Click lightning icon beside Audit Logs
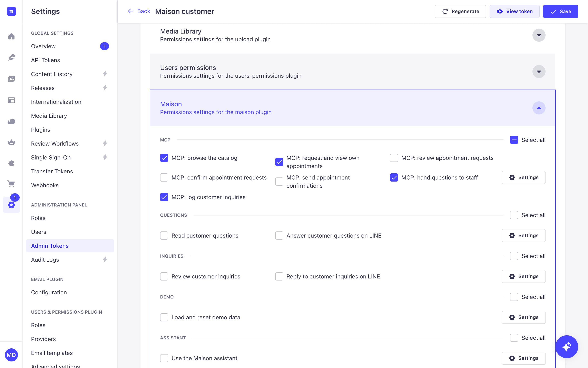The image size is (588, 368). (105, 259)
